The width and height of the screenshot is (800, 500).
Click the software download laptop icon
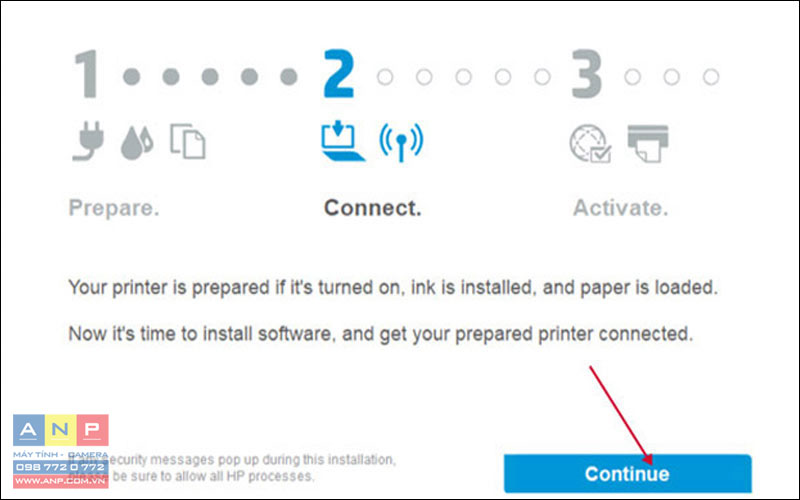tap(342, 141)
